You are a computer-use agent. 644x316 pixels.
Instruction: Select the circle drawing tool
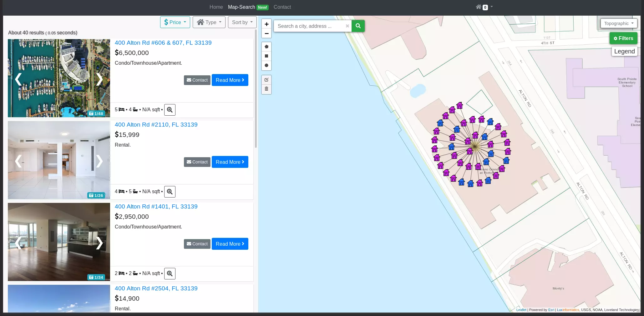[x=266, y=65]
